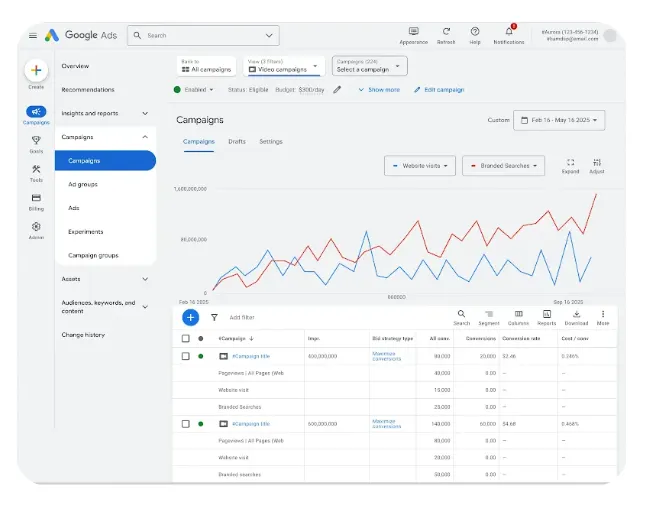Check the 600,000,000 impressions campaign row
656x506 pixels.
coord(186,424)
